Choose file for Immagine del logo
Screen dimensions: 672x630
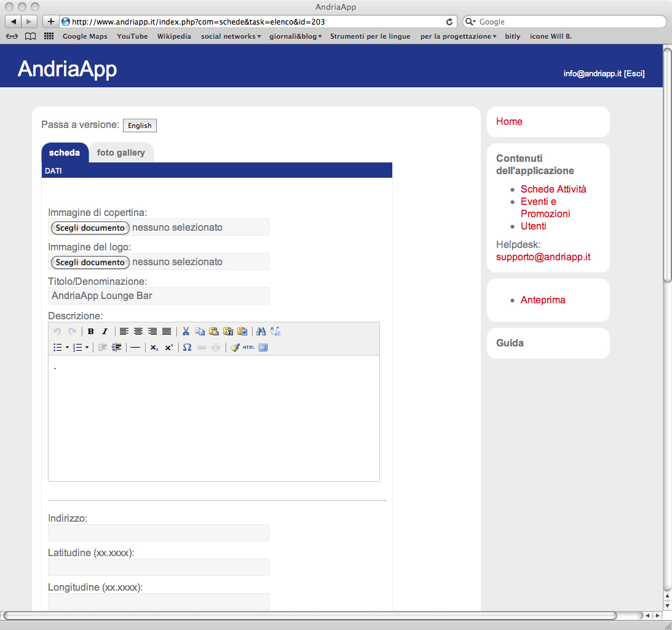coord(90,262)
